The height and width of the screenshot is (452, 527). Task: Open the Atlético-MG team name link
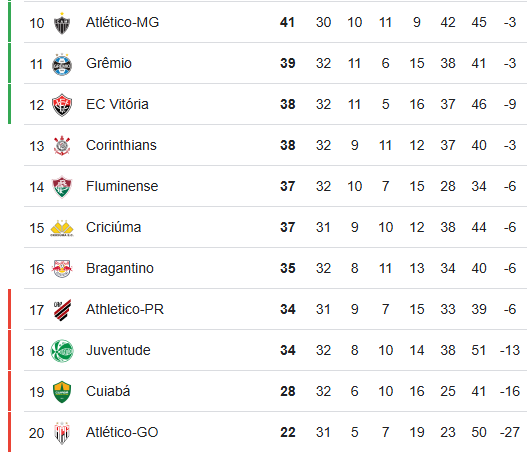coord(122,23)
